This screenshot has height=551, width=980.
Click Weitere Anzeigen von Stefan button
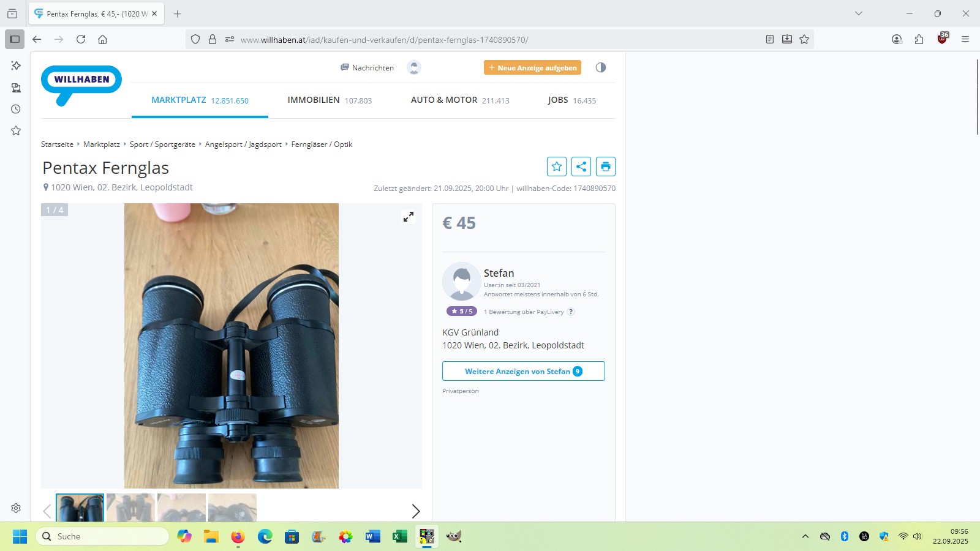(523, 371)
